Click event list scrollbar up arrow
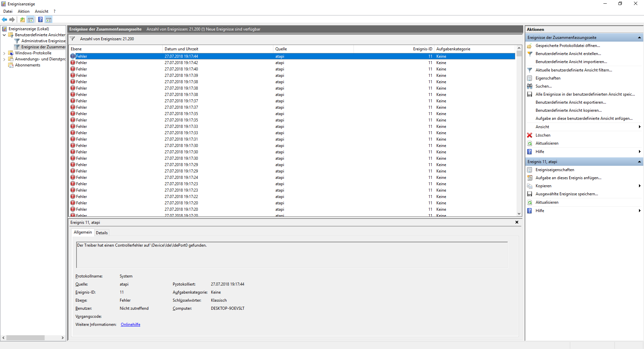Viewport: 644px width, 349px height. (519, 48)
